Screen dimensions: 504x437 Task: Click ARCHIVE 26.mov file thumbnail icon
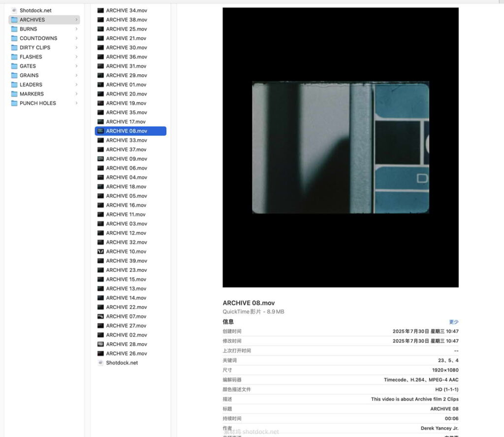pos(100,353)
